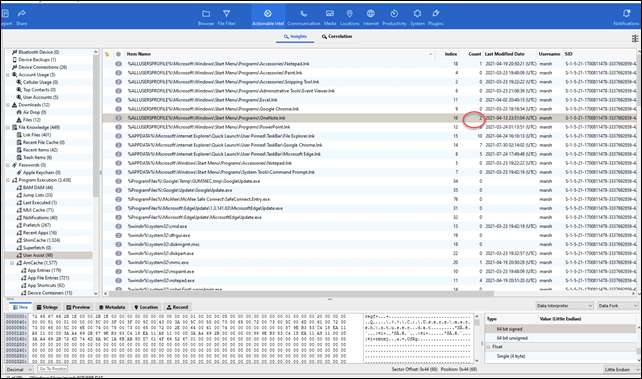This screenshot has width=642, height=379.
Task: Click the tag column header icon
Action: coord(107,54)
